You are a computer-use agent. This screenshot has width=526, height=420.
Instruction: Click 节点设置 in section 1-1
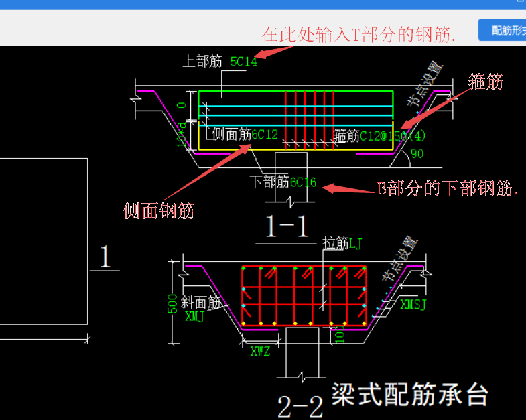pyautogui.click(x=425, y=84)
